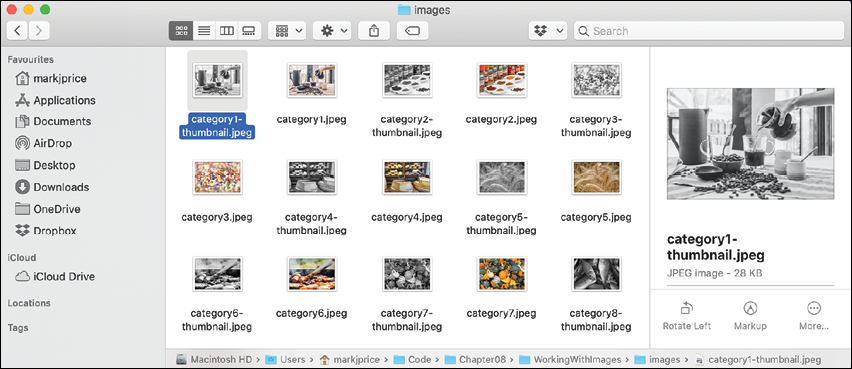Image resolution: width=852 pixels, height=369 pixels.
Task: Click the Share toolbar button
Action: click(374, 31)
